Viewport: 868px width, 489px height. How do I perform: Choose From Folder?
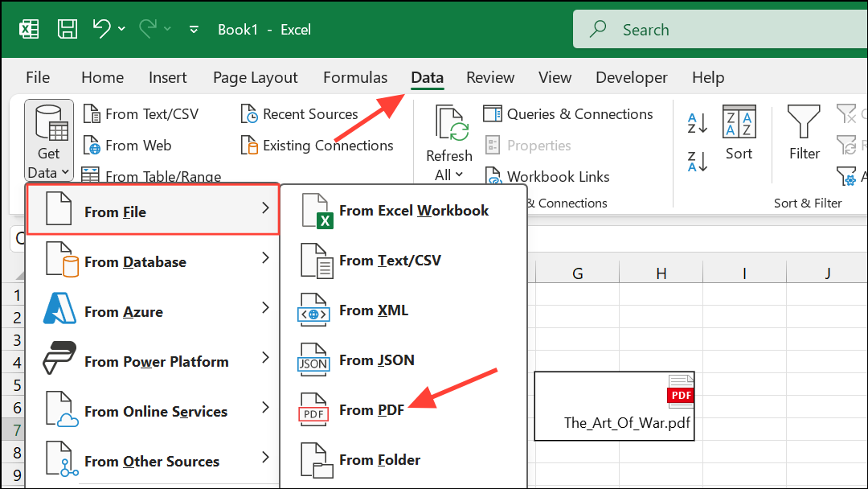coord(403,460)
